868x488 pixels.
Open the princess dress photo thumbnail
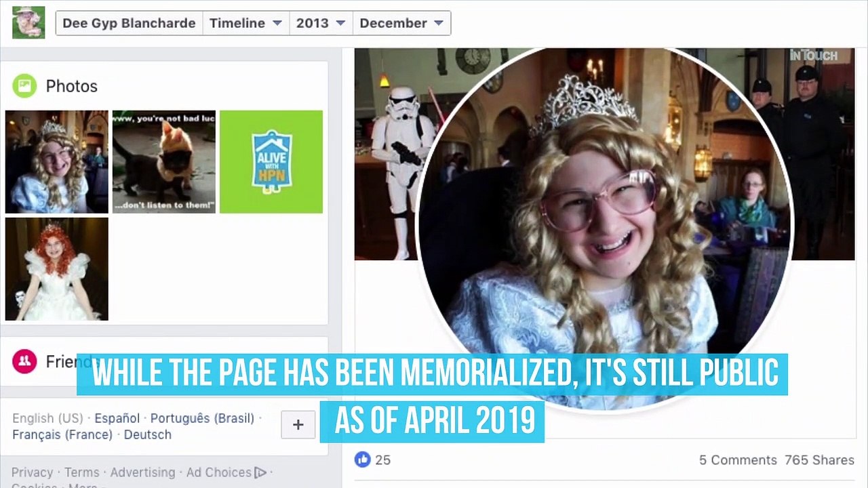coord(56,269)
